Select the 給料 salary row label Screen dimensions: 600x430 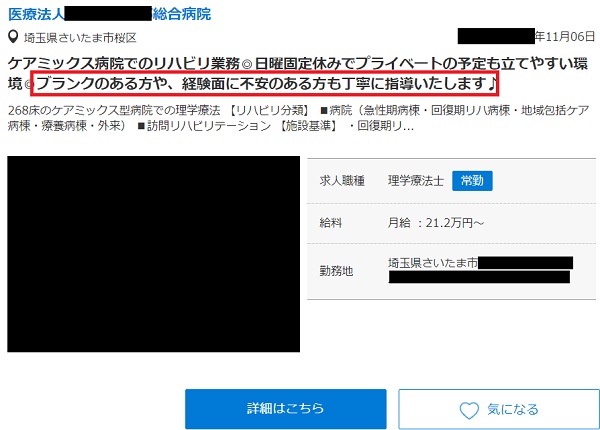click(331, 223)
